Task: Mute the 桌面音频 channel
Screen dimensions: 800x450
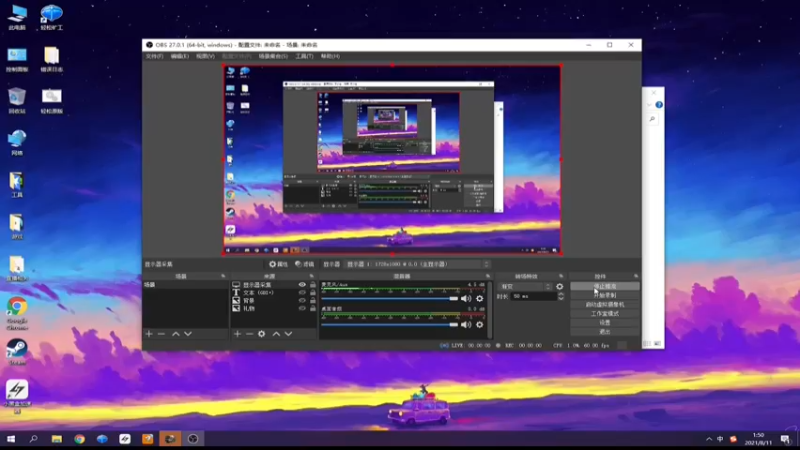Action: 466,324
